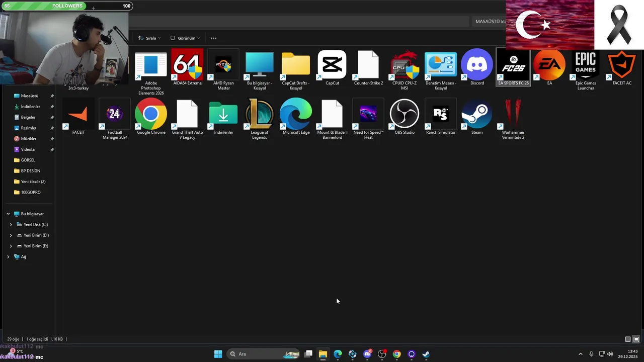Screen dimensions: 644x362
Task: Open Task View from the taskbar
Action: 308,354
